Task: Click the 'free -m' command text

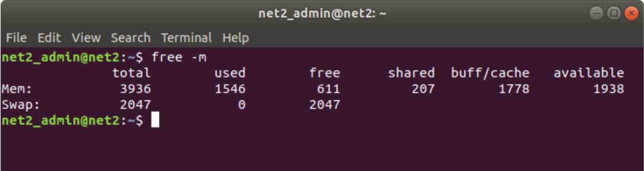Action: click(179, 57)
